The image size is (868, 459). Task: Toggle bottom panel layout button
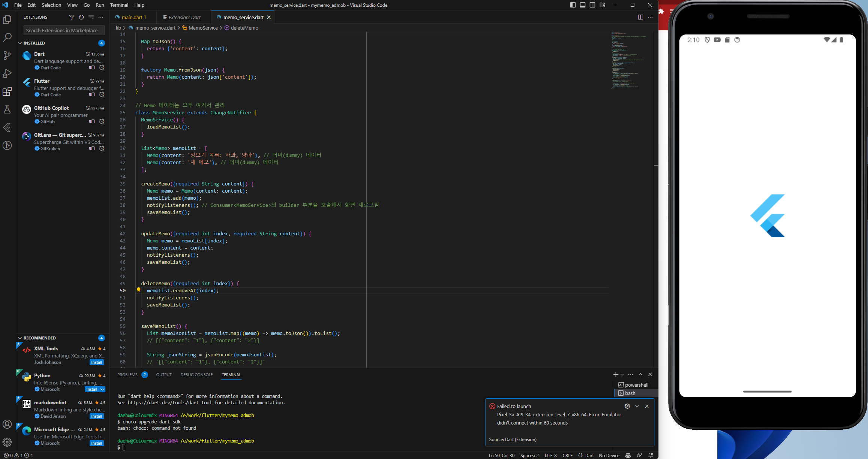tap(583, 5)
